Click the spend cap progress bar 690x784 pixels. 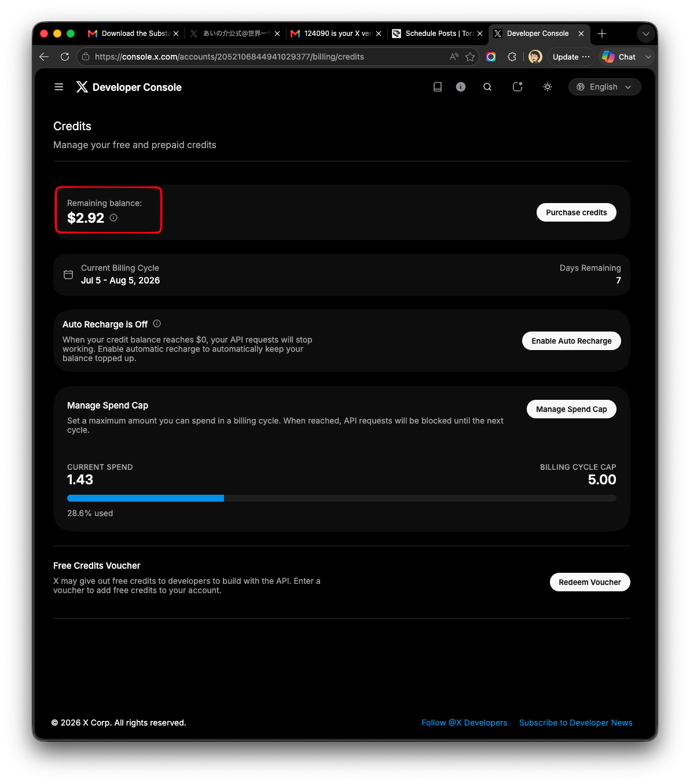[x=342, y=498]
